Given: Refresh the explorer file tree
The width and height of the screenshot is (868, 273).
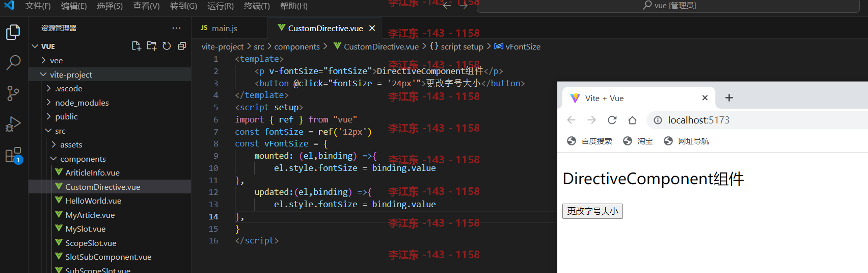Looking at the screenshot, I should pos(167,46).
